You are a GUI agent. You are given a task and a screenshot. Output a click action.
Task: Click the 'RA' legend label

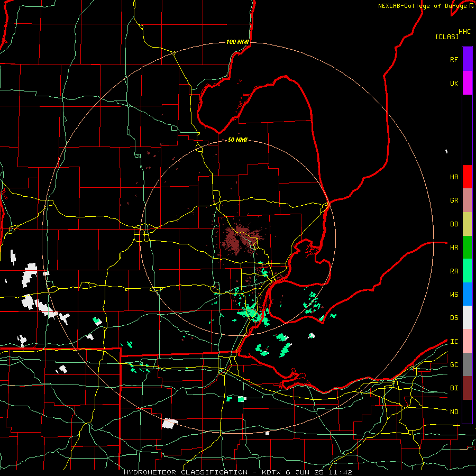pos(454,271)
